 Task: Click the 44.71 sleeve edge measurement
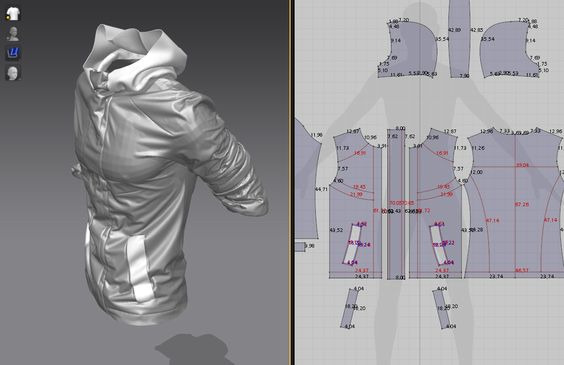coord(321,189)
